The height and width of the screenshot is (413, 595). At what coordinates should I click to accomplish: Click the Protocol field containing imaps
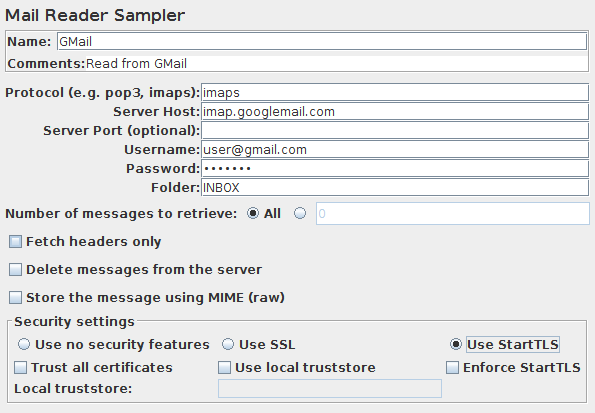(x=395, y=93)
